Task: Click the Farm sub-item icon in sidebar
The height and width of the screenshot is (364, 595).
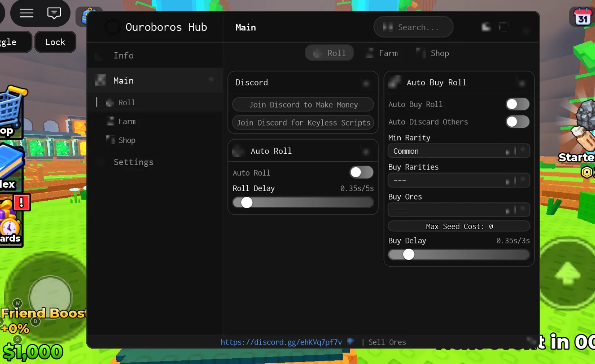Action: point(110,121)
